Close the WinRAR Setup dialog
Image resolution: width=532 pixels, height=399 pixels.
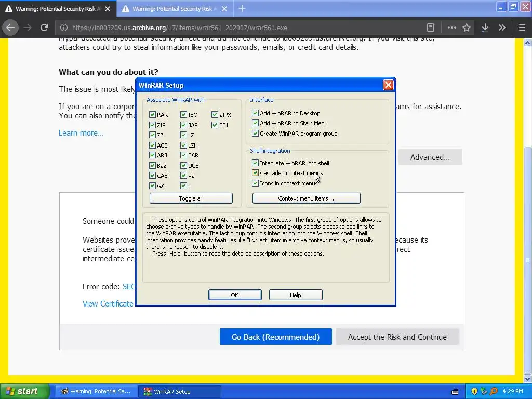point(388,85)
